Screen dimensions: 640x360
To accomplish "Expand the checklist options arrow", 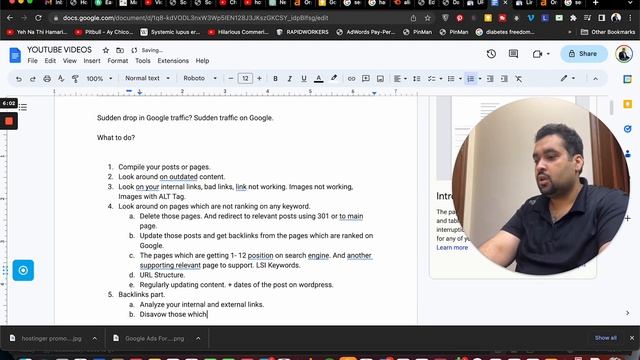I will (x=441, y=79).
